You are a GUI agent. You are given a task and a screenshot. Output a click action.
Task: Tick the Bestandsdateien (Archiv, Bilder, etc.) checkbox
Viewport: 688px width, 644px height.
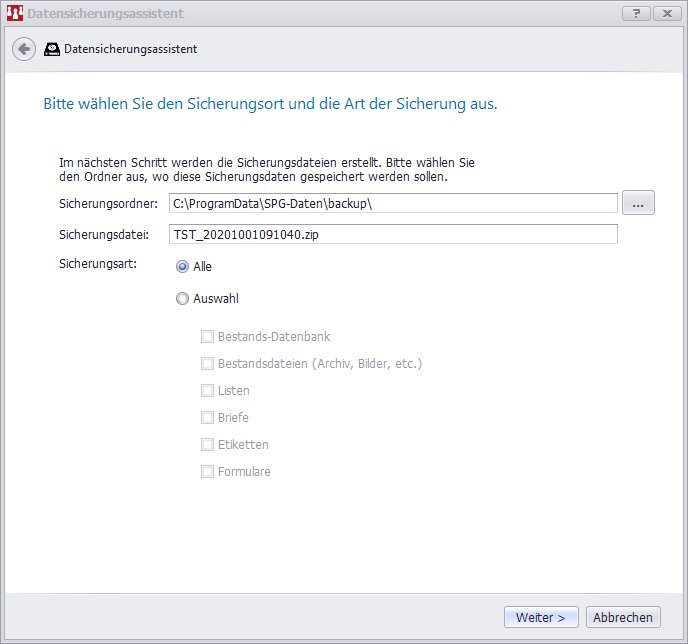(208, 364)
